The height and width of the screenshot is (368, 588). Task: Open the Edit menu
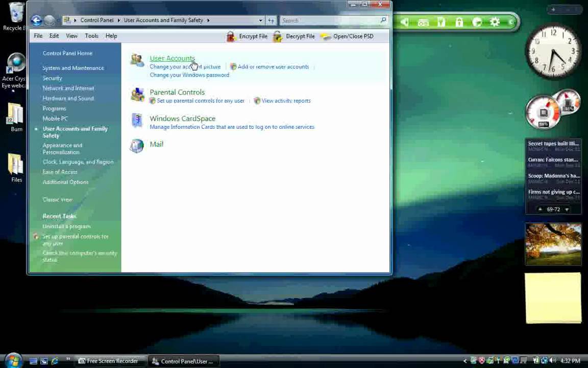click(54, 36)
